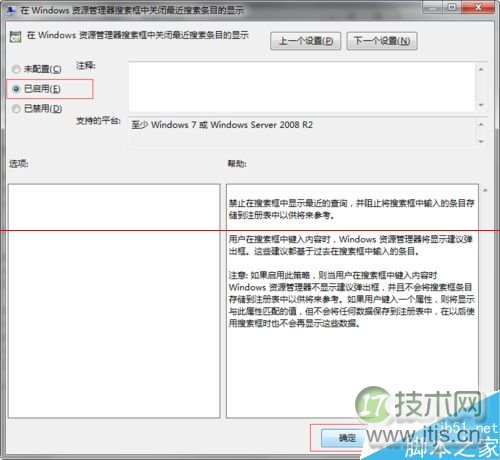Click the help note starting with '注意: 如果启用此策略'
The height and width of the screenshot is (460, 500).
pyautogui.click(x=351, y=299)
